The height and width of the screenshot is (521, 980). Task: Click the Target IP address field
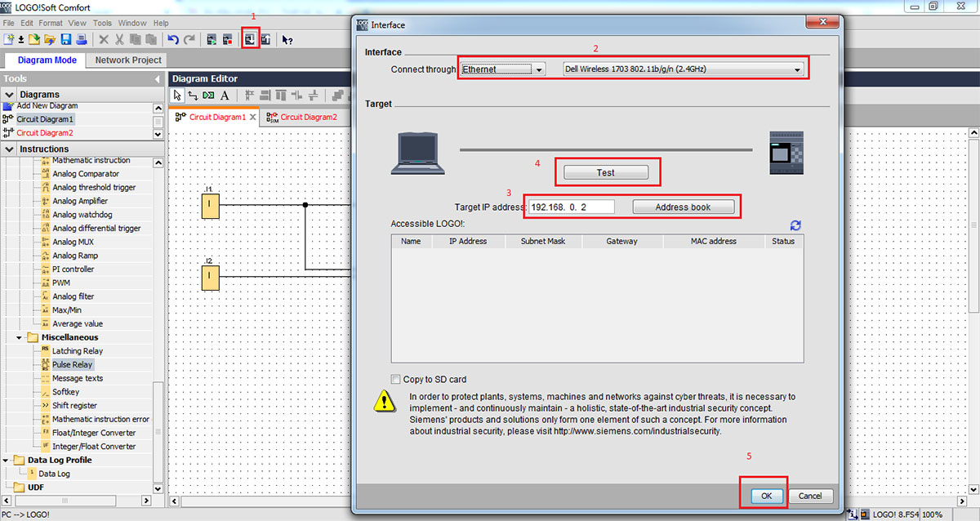[x=571, y=207]
